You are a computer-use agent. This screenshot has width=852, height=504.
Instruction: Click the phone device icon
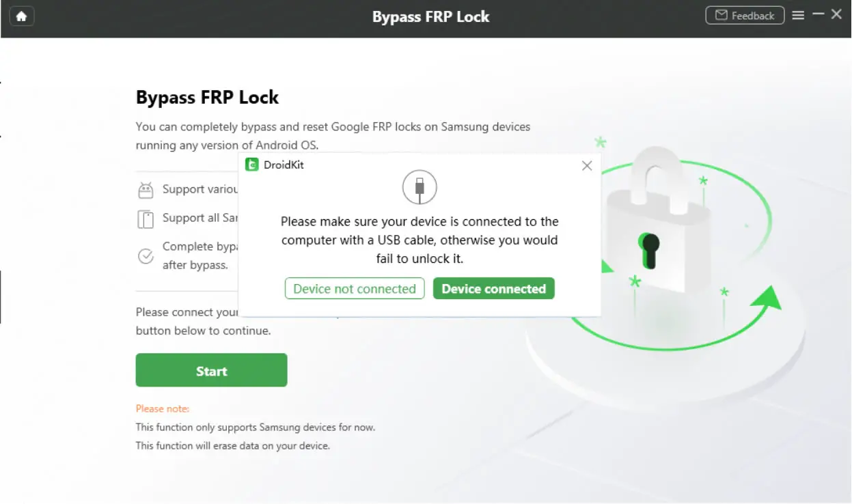[146, 219]
